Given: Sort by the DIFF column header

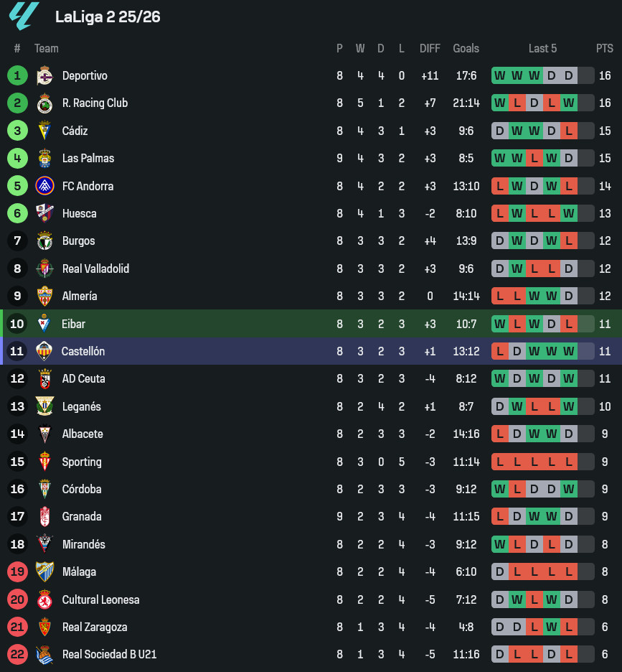Looking at the screenshot, I should 430,48.
